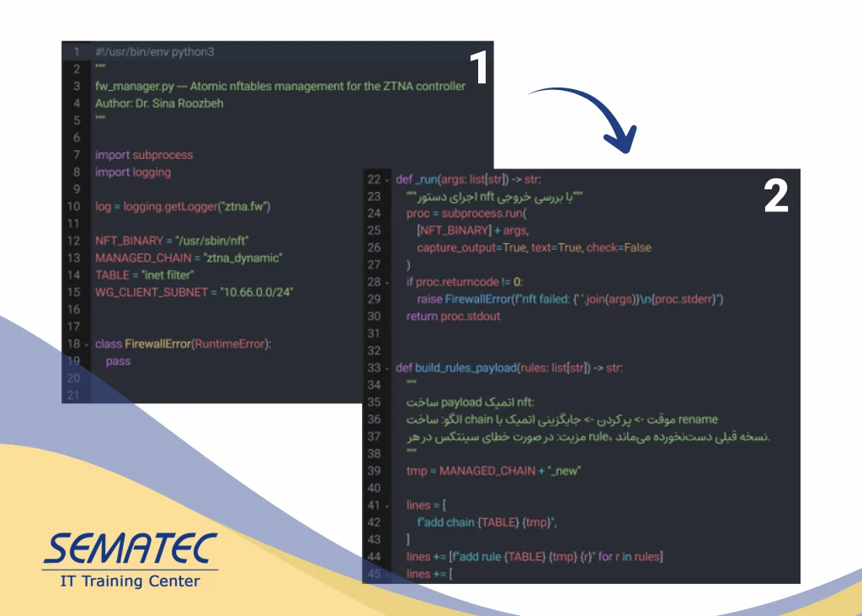This screenshot has width=862, height=616.
Task: Click the NFT_BINARY = "/usr/sbin/nft" assignment
Action: coord(172,241)
